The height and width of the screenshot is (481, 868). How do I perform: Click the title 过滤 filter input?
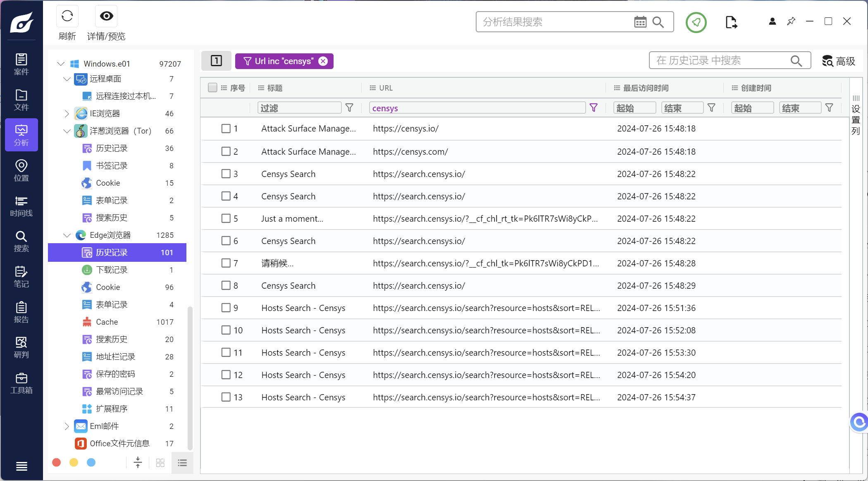pos(299,108)
